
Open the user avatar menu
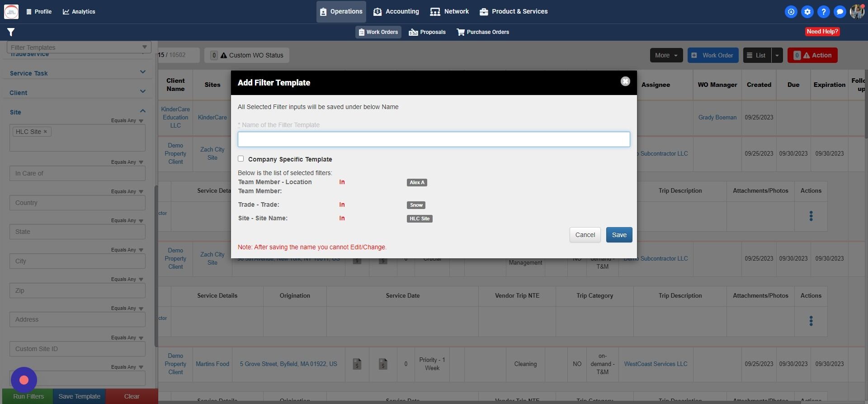click(x=857, y=12)
